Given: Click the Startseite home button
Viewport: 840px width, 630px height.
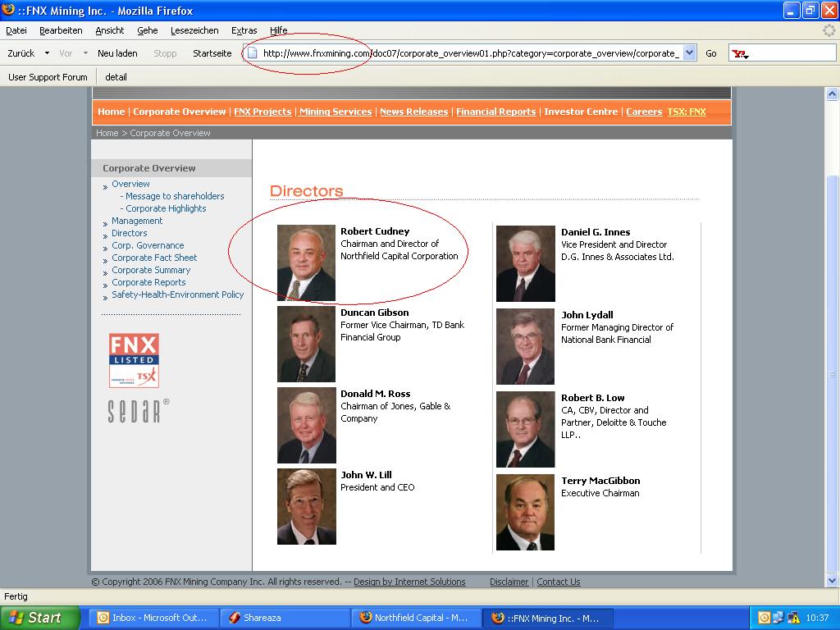Looking at the screenshot, I should pyautogui.click(x=212, y=53).
